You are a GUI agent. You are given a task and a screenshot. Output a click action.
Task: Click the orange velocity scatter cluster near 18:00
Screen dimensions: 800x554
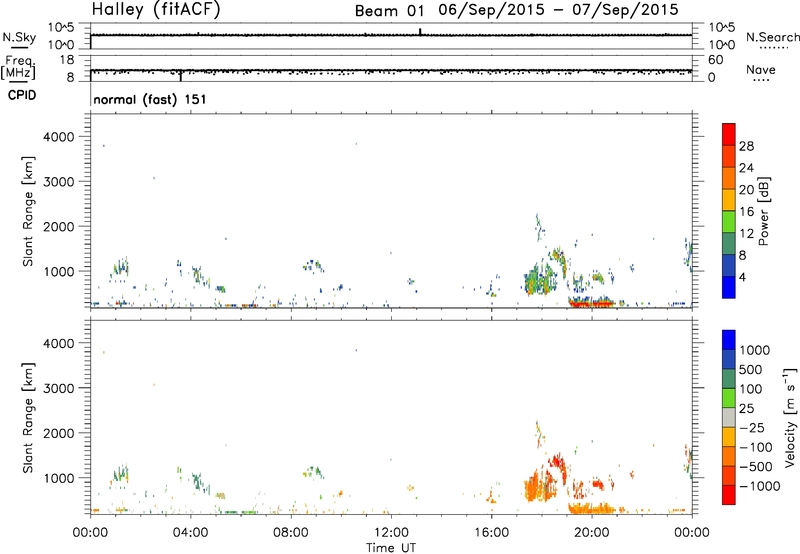click(540, 485)
